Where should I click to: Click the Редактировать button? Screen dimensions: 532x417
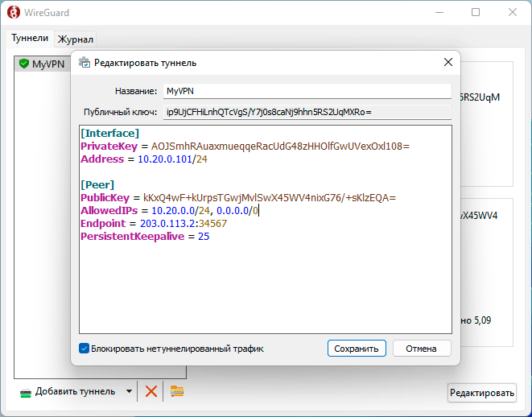tap(481, 393)
